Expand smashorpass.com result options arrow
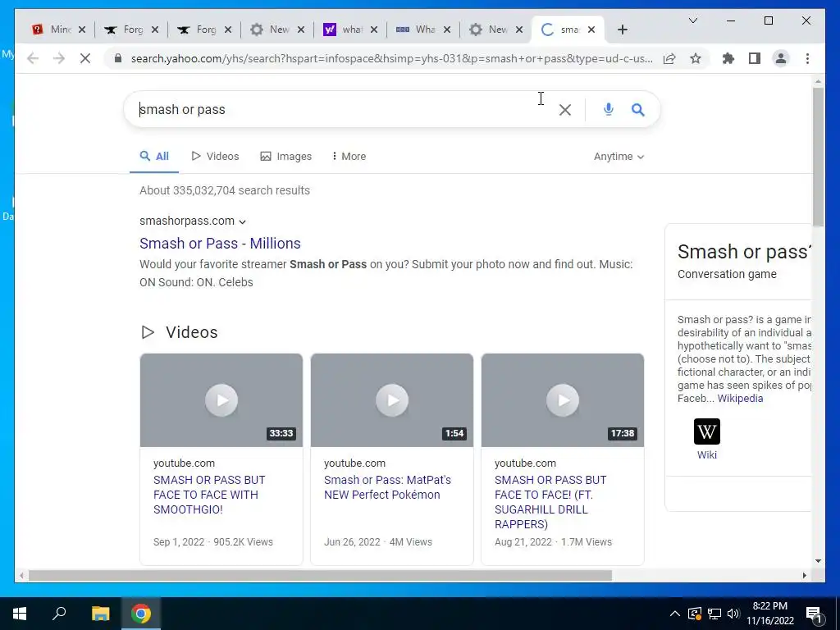This screenshot has height=630, width=840. pyautogui.click(x=243, y=221)
